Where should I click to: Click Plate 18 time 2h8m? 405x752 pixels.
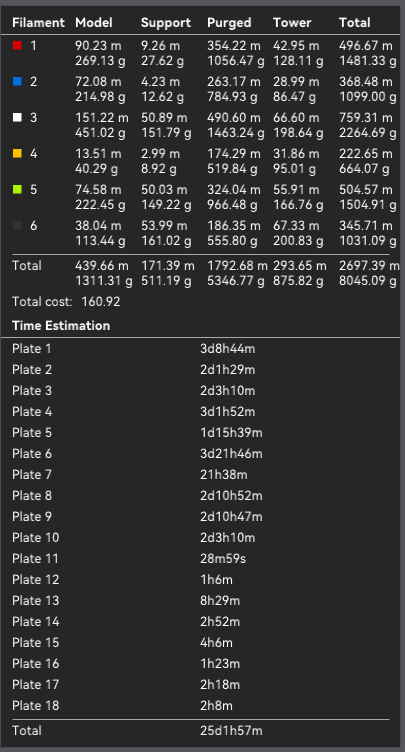coord(216,705)
